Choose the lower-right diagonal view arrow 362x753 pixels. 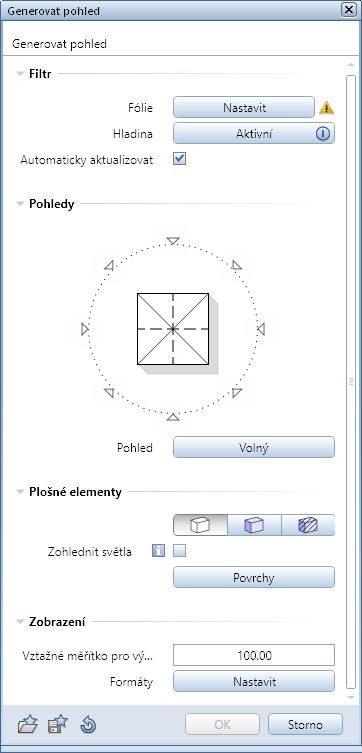(236, 393)
